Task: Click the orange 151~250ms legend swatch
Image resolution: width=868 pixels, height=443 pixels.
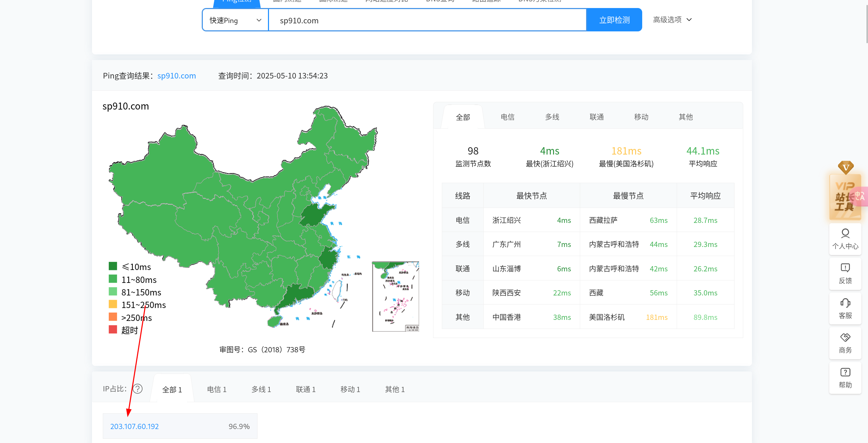Action: (x=113, y=304)
